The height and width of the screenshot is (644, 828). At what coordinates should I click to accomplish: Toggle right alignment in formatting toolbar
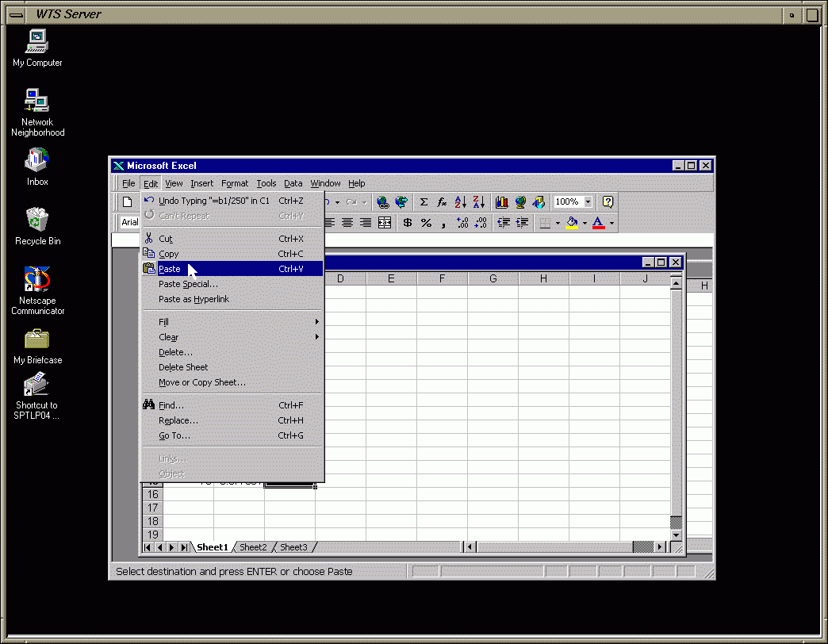tap(366, 223)
